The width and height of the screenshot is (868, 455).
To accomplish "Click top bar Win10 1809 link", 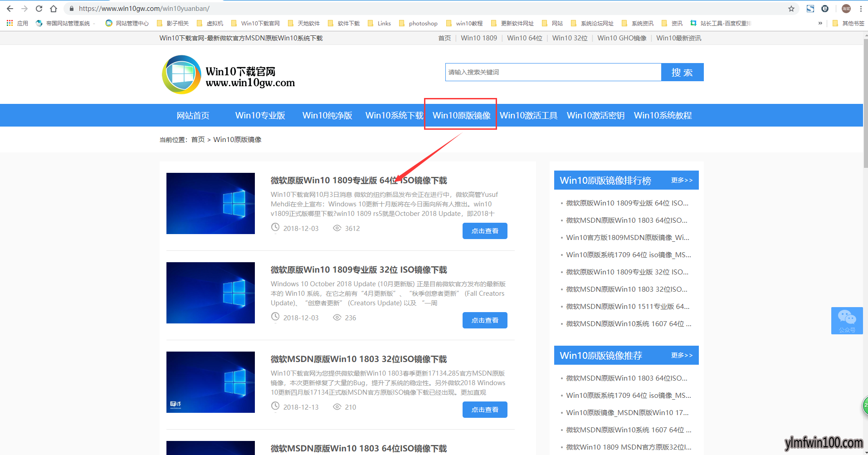I will (479, 38).
